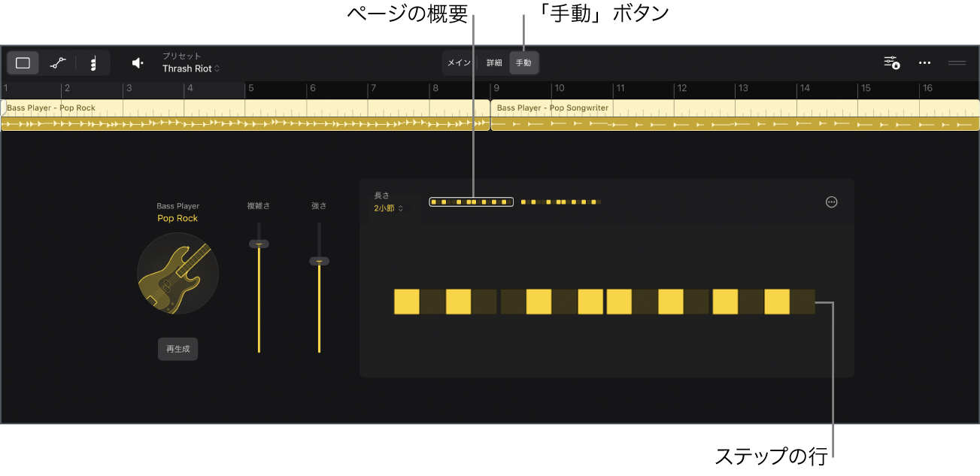980x476 pixels.
Task: Open the 2小節 length popup menu
Action: pyautogui.click(x=389, y=208)
